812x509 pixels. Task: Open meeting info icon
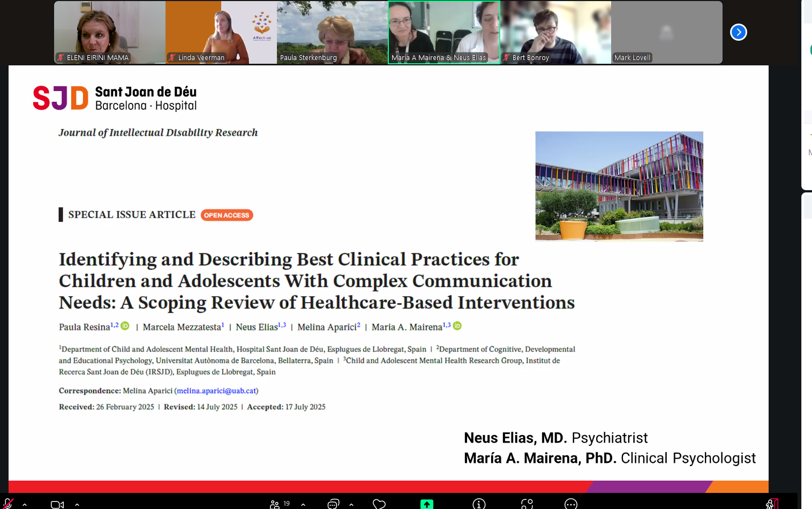(479, 504)
